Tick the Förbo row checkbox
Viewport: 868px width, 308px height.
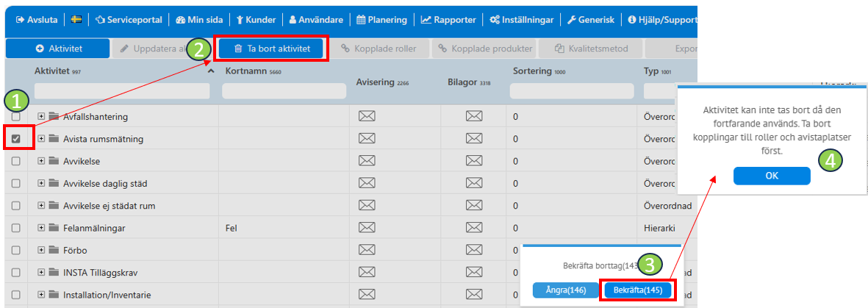(x=16, y=250)
